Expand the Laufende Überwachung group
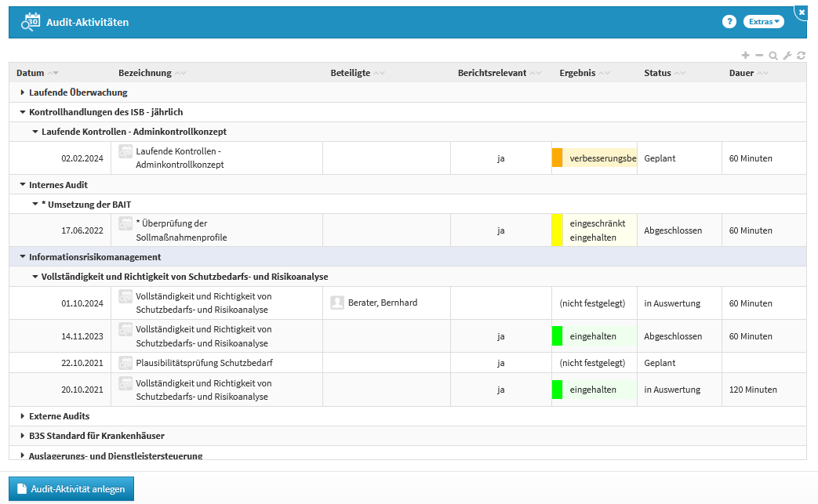This screenshot has height=504, width=818. [23, 92]
